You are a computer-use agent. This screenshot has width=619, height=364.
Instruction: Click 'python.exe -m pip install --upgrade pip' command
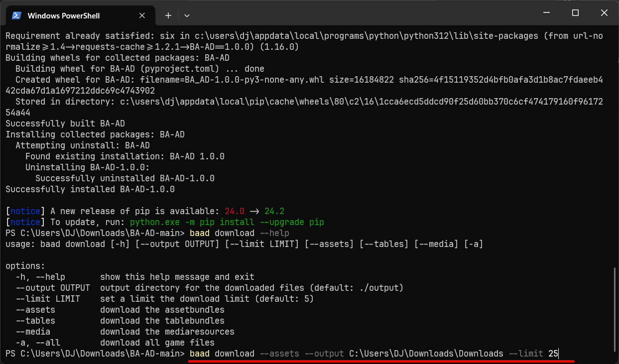[227, 222]
